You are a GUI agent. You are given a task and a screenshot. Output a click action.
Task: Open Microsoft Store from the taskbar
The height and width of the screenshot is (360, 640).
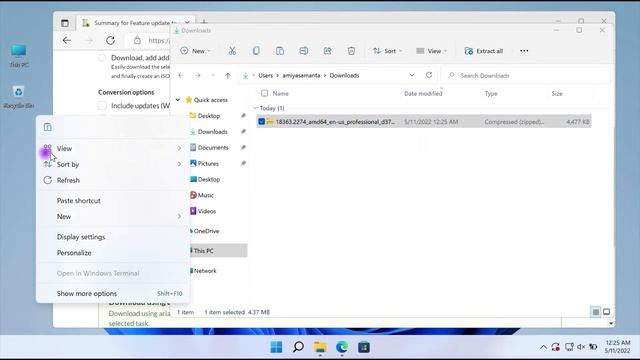pyautogui.click(x=364, y=347)
